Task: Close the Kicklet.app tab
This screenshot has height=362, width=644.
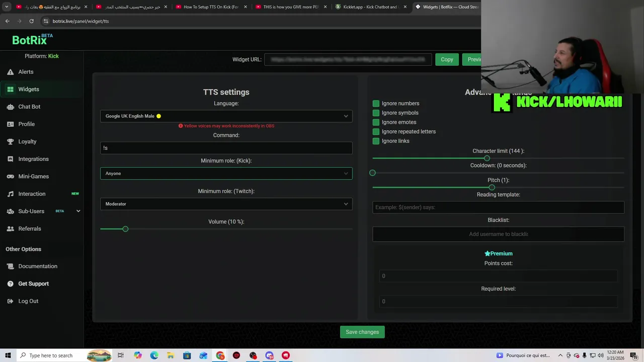Action: [405, 7]
